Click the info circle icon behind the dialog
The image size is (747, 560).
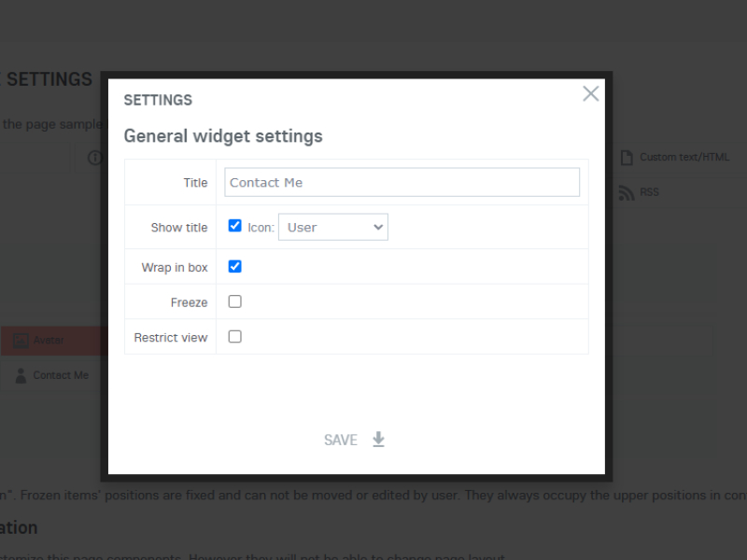coord(94,158)
